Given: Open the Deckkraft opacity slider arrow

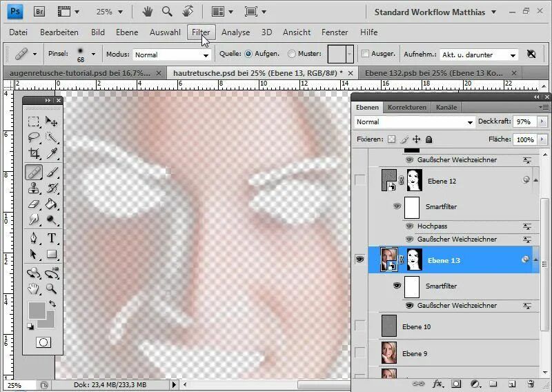Looking at the screenshot, I should tap(542, 121).
